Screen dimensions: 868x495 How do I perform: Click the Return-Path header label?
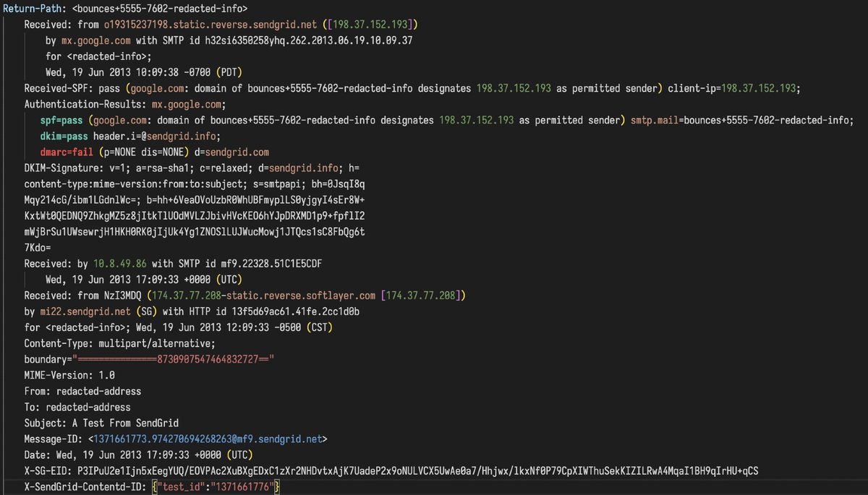click(x=34, y=9)
